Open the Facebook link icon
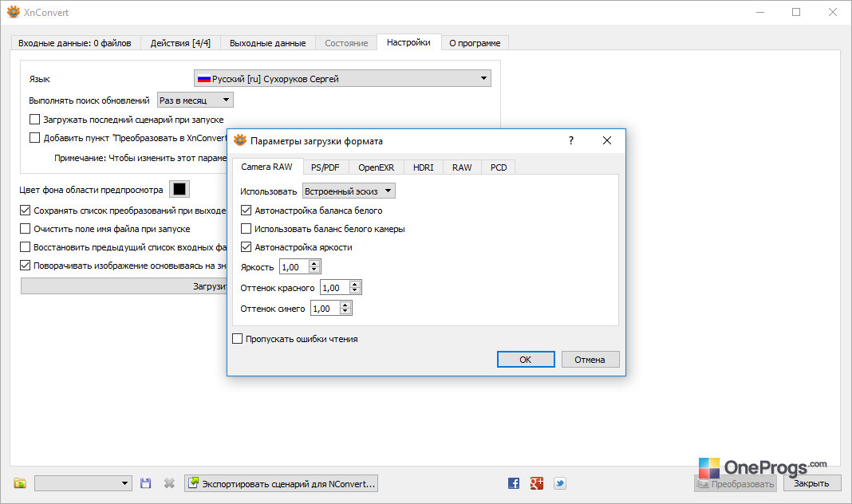The height and width of the screenshot is (504, 852). [x=514, y=482]
